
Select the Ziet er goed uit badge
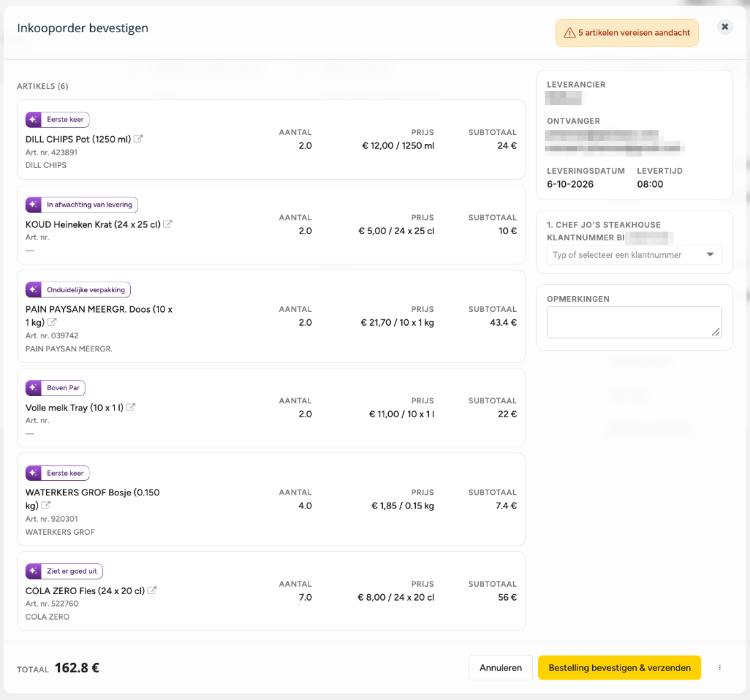(x=64, y=571)
